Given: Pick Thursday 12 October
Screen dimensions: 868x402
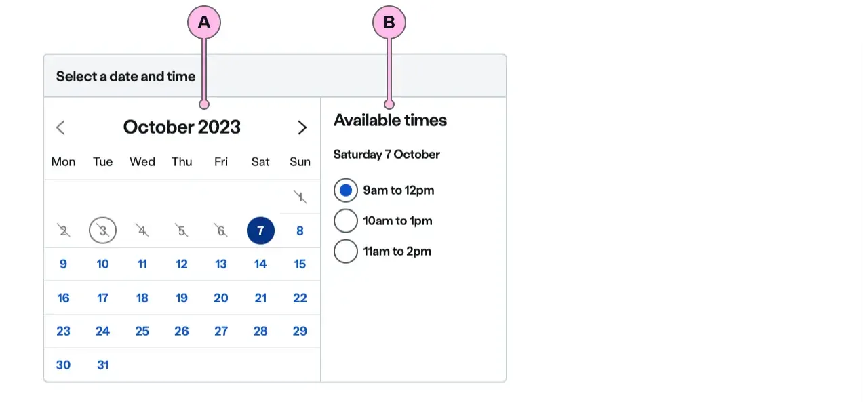Looking at the screenshot, I should 182,264.
